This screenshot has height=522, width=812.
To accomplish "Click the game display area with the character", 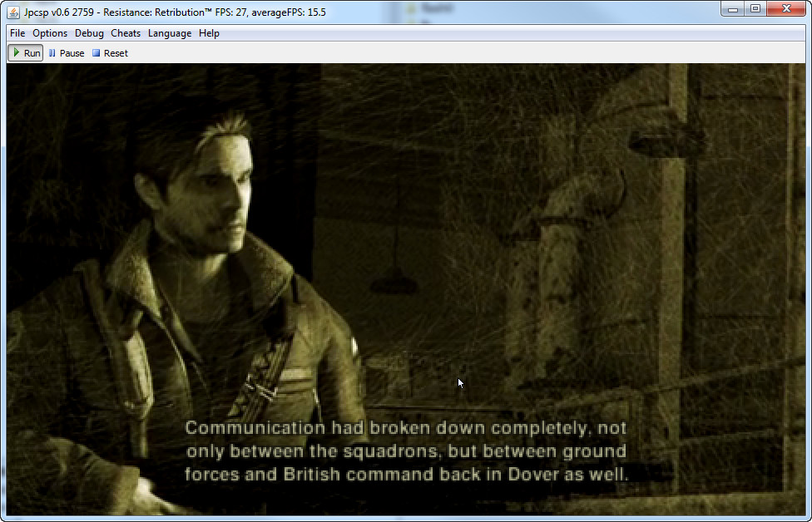I will 406,289.
